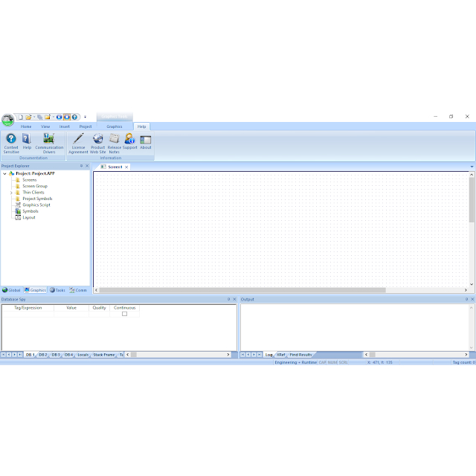Switch to DB 2 tab in Database Spy
Image resolution: width=476 pixels, height=476 pixels.
click(x=43, y=355)
